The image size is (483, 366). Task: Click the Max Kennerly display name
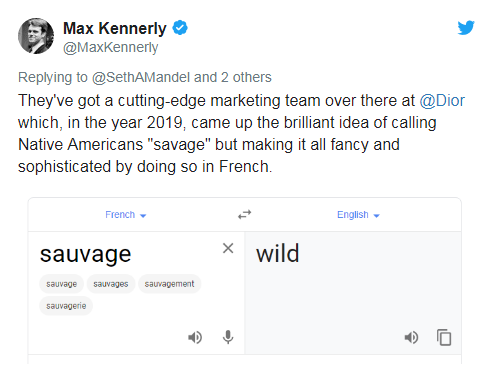pyautogui.click(x=115, y=28)
